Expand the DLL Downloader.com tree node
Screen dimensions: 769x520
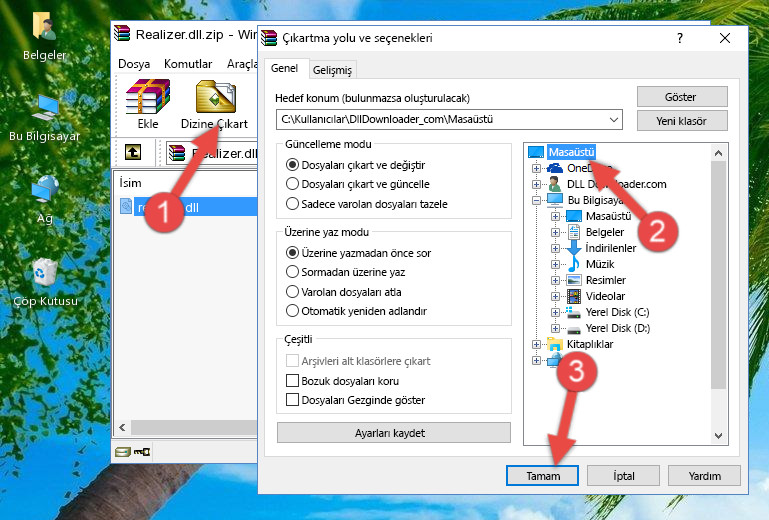(x=536, y=184)
